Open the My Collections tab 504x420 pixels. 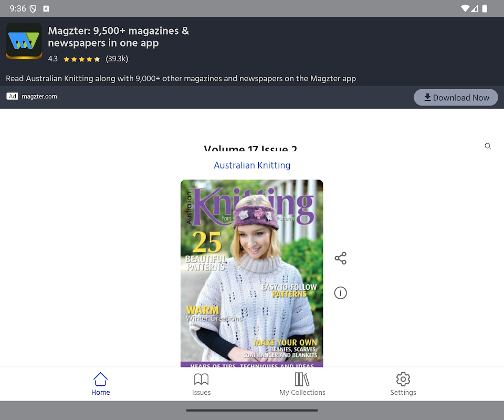[x=302, y=384]
